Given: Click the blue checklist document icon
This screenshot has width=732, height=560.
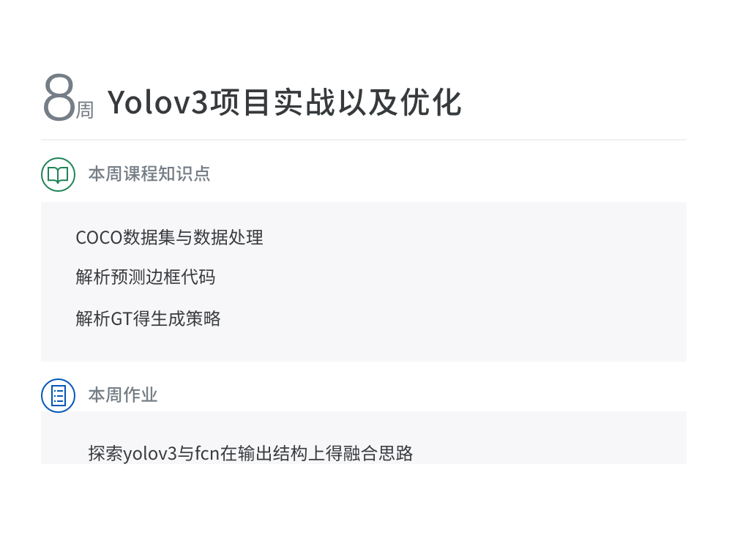Looking at the screenshot, I should tap(58, 395).
